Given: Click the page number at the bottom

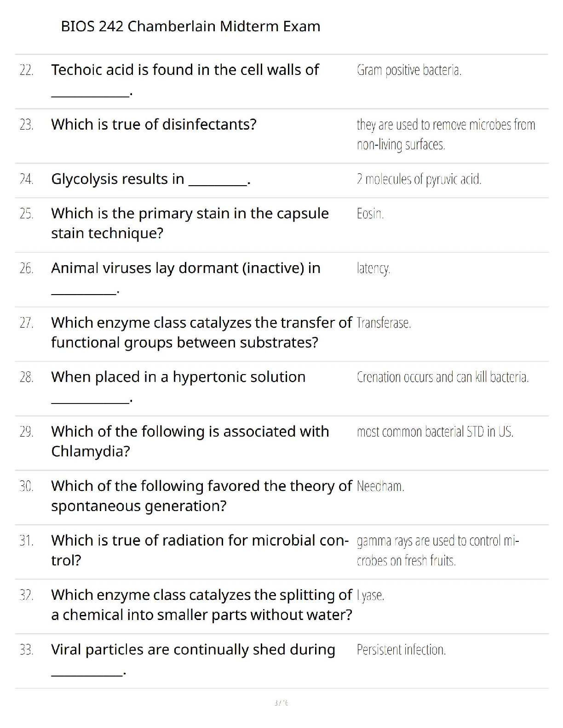Looking at the screenshot, I should click(x=281, y=703).
